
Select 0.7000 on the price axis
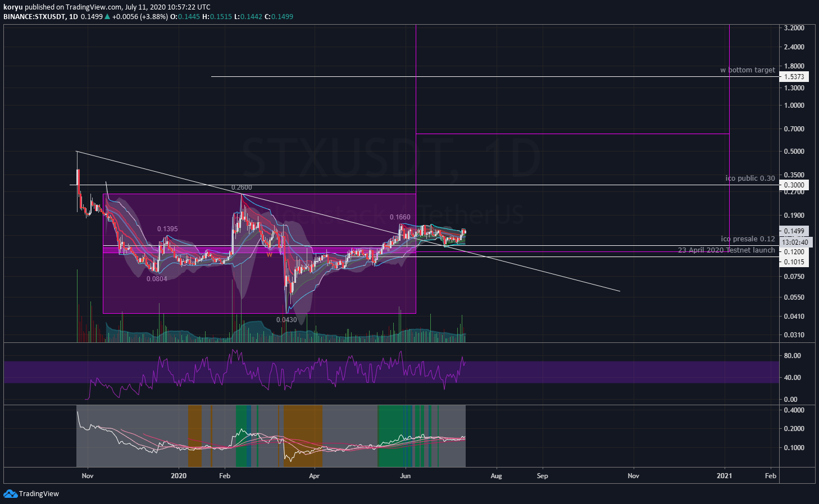click(x=794, y=129)
